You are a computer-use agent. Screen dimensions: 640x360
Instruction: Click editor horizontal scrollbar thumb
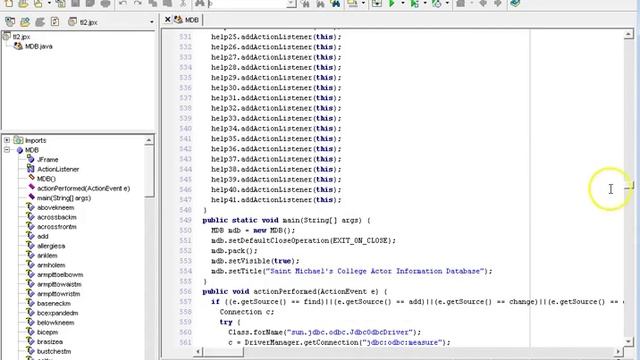[223, 351]
